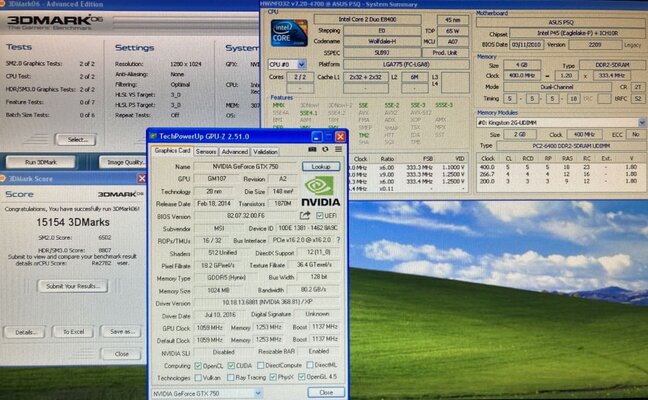Click Jul 10, 2016 driver date field
The image size is (648, 400).
[220, 315]
